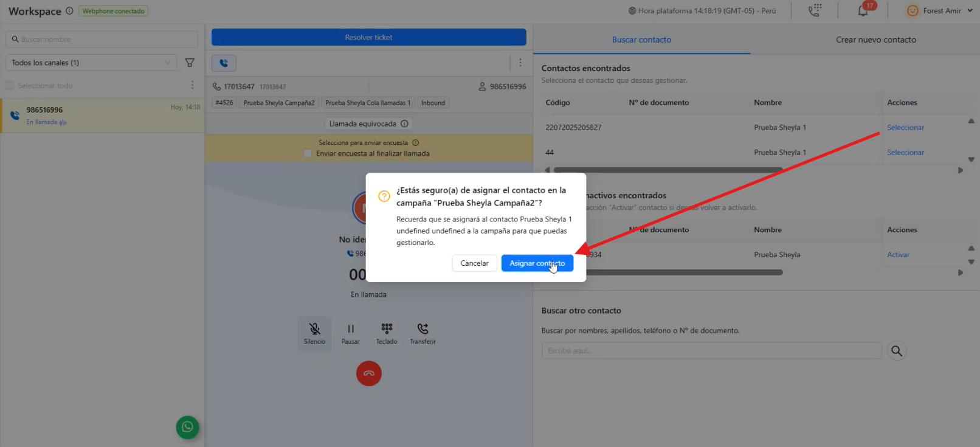Enable Enviar encuesta al finalizar llamada
980x447 pixels.
(x=308, y=153)
